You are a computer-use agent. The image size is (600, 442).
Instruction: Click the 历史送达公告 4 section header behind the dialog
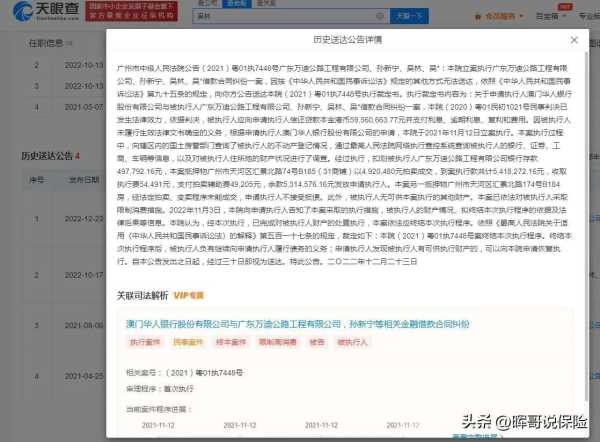pyautogui.click(x=50, y=156)
